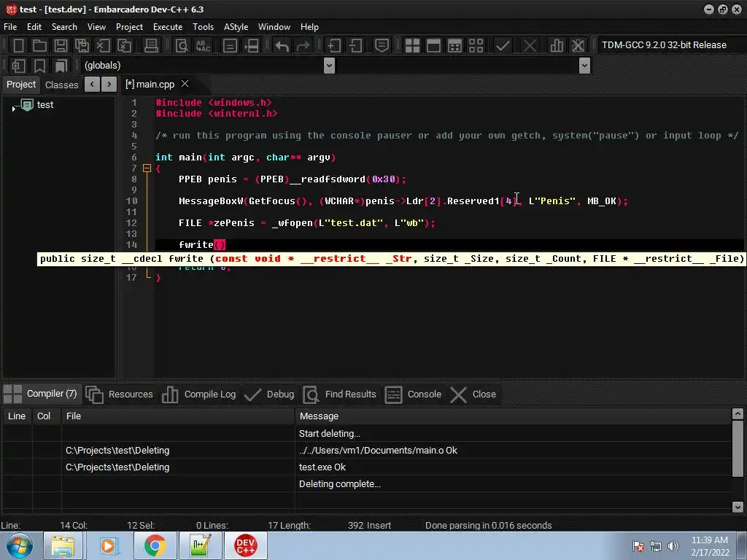Open the File menu
Viewport: 747px width, 560px height.
coord(10,27)
